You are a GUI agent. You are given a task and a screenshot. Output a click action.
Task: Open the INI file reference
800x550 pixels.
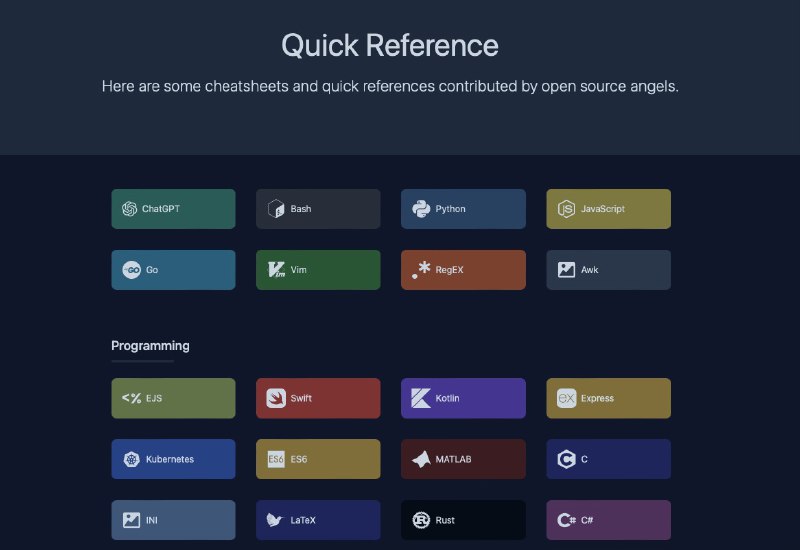click(173, 520)
